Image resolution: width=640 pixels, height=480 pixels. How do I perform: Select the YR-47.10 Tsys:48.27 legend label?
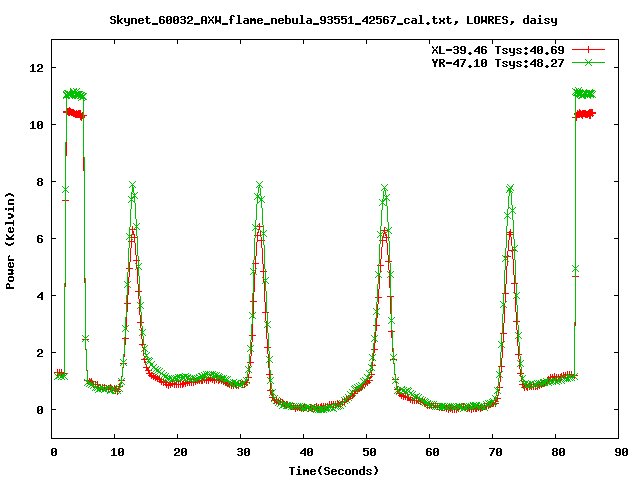pyautogui.click(x=498, y=63)
